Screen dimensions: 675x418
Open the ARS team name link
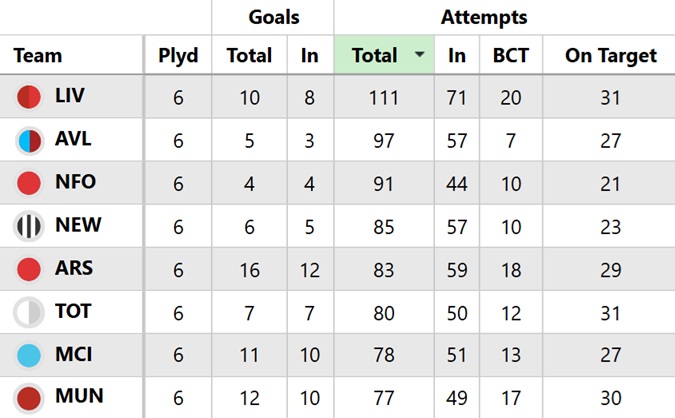tap(72, 269)
